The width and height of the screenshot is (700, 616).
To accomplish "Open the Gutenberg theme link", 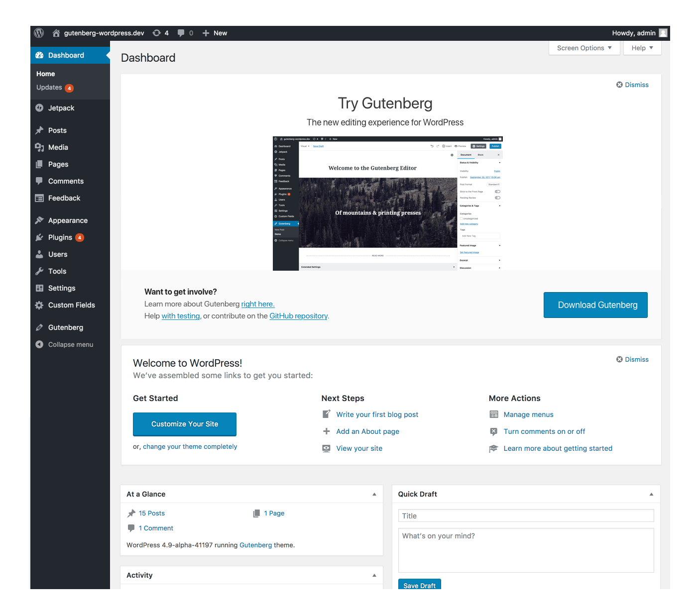I will pos(256,545).
